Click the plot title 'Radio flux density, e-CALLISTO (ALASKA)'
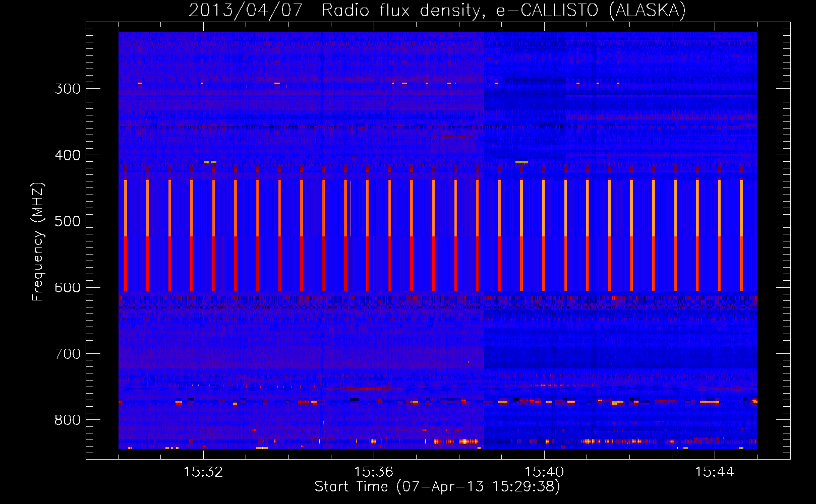The height and width of the screenshot is (504, 816). click(x=503, y=10)
